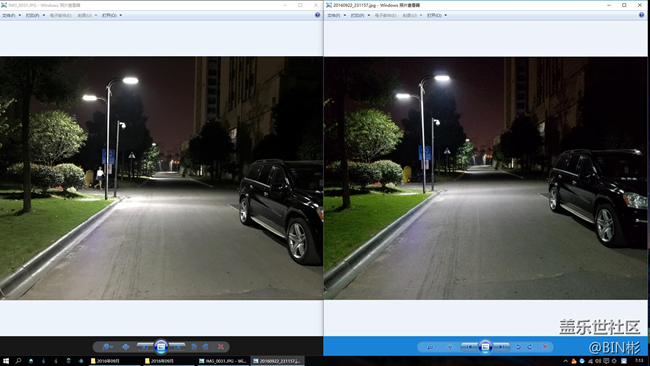Open zoom magnifier in left photo viewer
This screenshot has height=366, width=650.
(107, 347)
